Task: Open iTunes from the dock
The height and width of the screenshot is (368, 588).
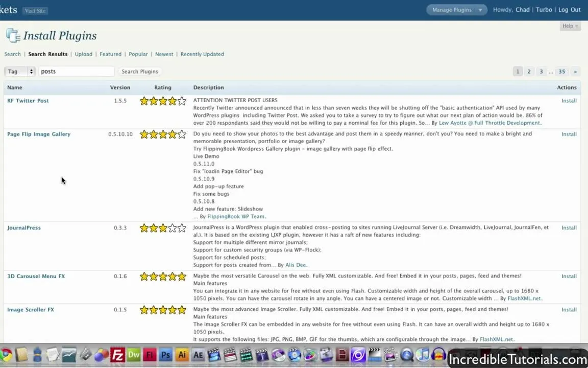Action: tap(423, 355)
